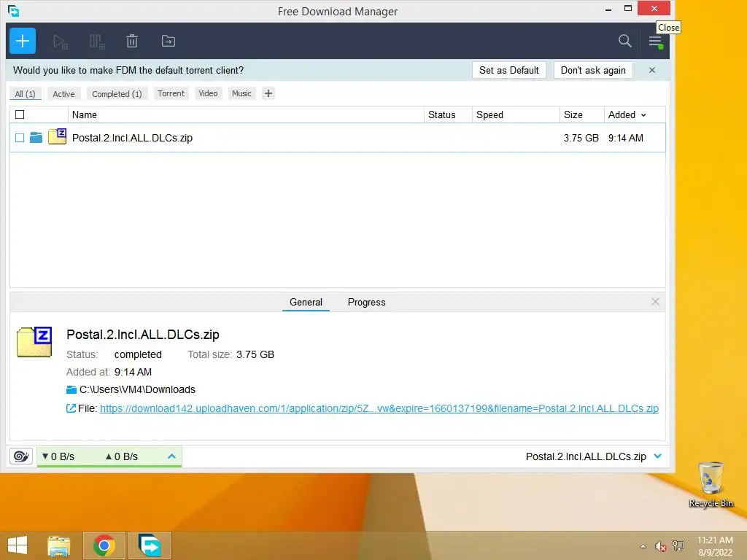
Task: Select the Postal.2.Incl.ALL.DLCs.zip download row name
Action: coord(132,138)
